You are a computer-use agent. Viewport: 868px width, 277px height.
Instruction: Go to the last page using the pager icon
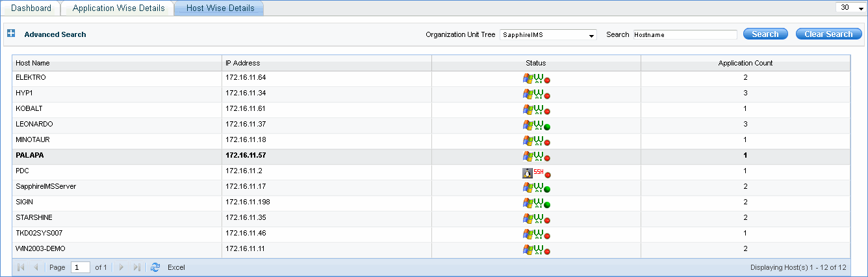click(137, 267)
